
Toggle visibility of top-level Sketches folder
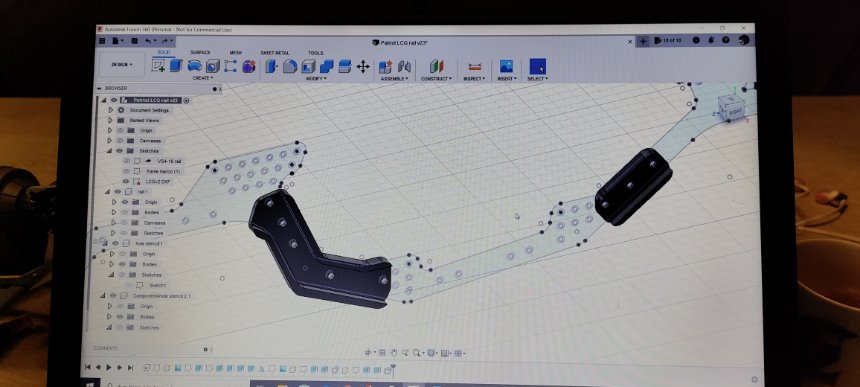tap(120, 151)
